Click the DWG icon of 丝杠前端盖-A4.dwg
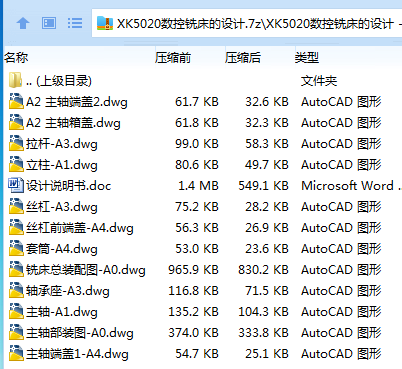The width and height of the screenshot is (402, 369). 16,228
